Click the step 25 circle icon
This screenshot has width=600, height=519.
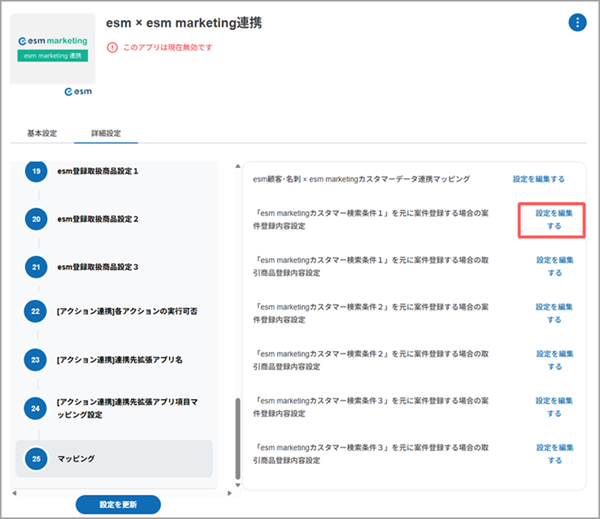coord(36,458)
